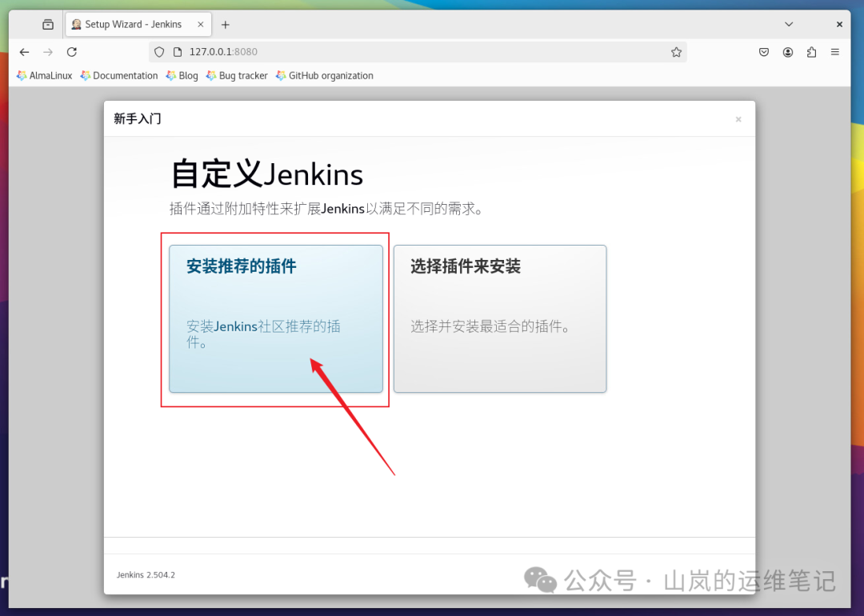
Task: Click the new tab plus button
Action: [225, 24]
